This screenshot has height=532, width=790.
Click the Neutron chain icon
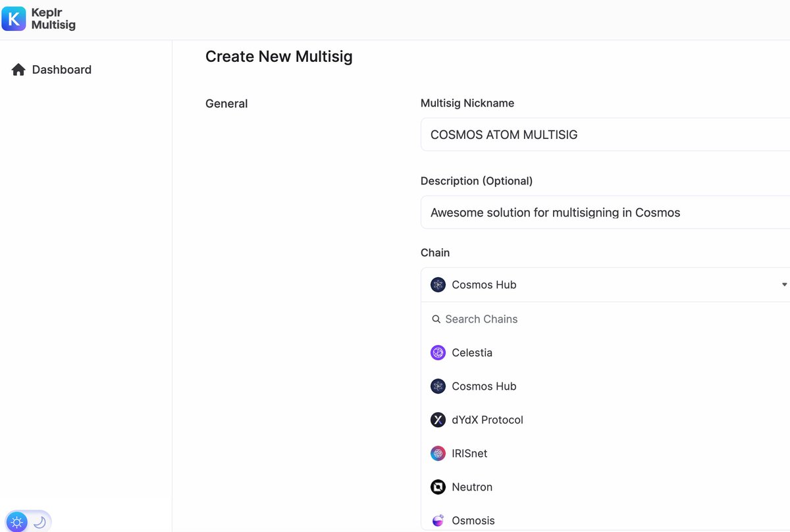(x=438, y=487)
